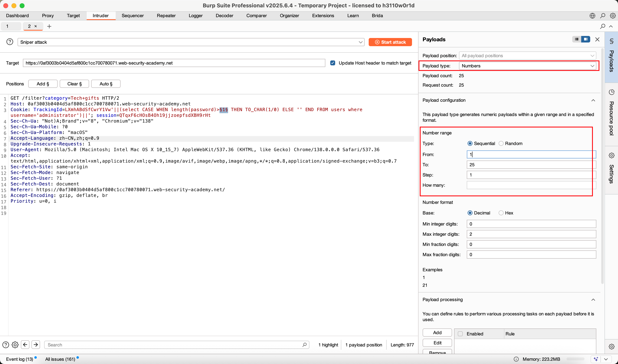Click the Clear § button
Image resolution: width=618 pixels, height=364 pixels.
tap(74, 84)
